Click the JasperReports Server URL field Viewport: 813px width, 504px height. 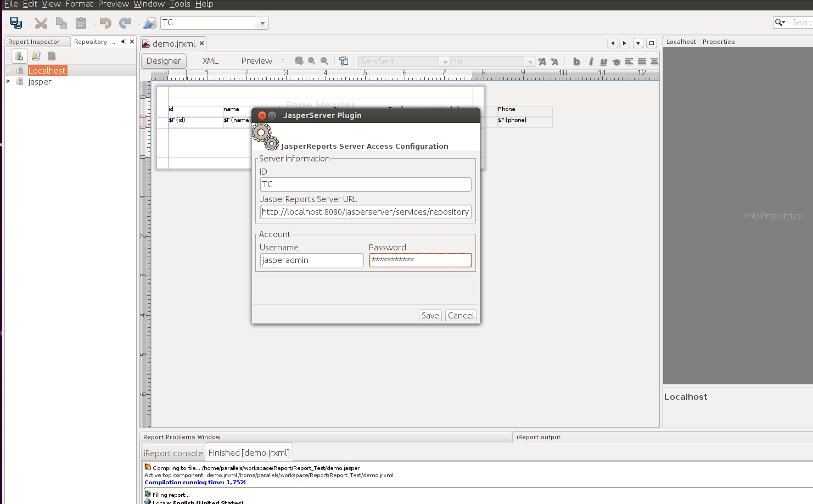click(366, 212)
